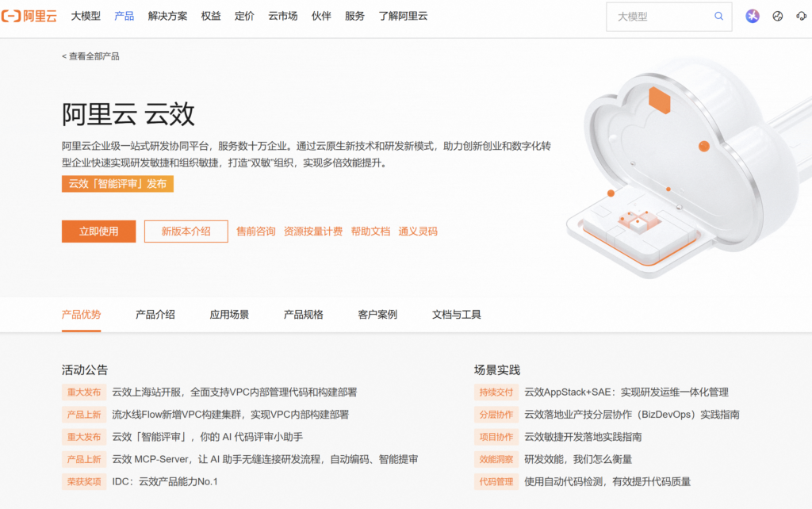The width and height of the screenshot is (812, 509).
Task: Open the purple AI assistant icon
Action: point(753,16)
